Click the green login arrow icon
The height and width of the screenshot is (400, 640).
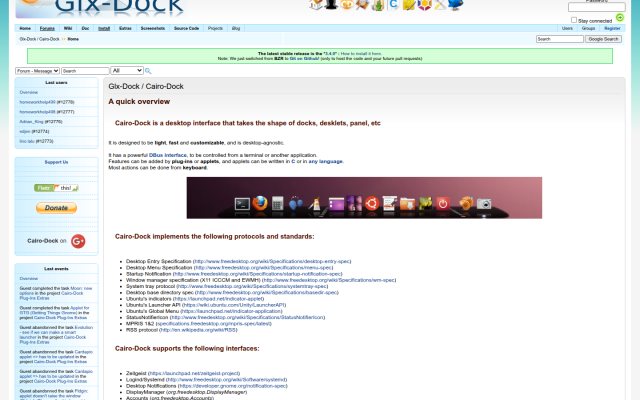pyautogui.click(x=620, y=17)
